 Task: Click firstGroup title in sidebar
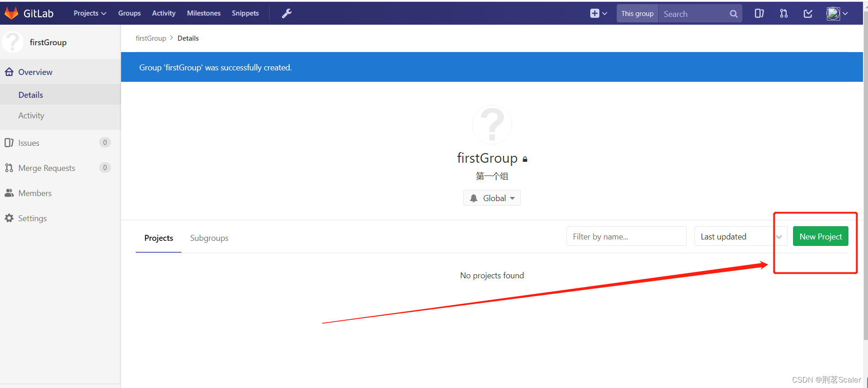pyautogui.click(x=48, y=42)
